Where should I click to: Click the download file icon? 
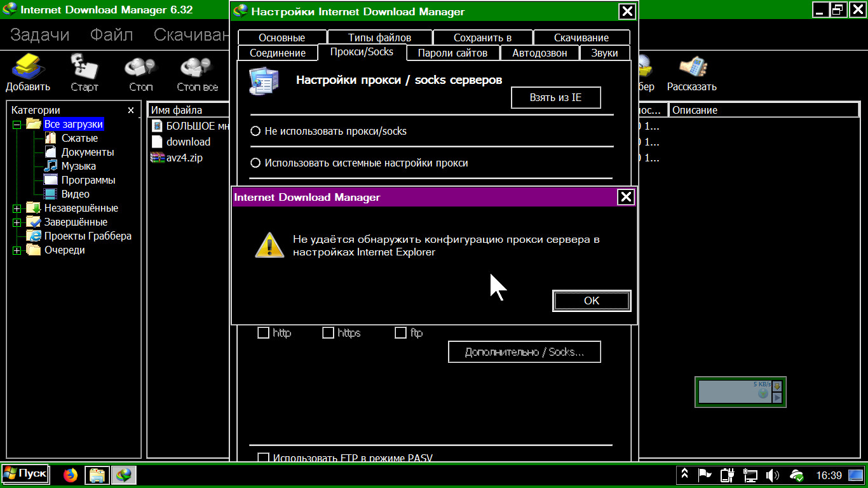(x=157, y=142)
